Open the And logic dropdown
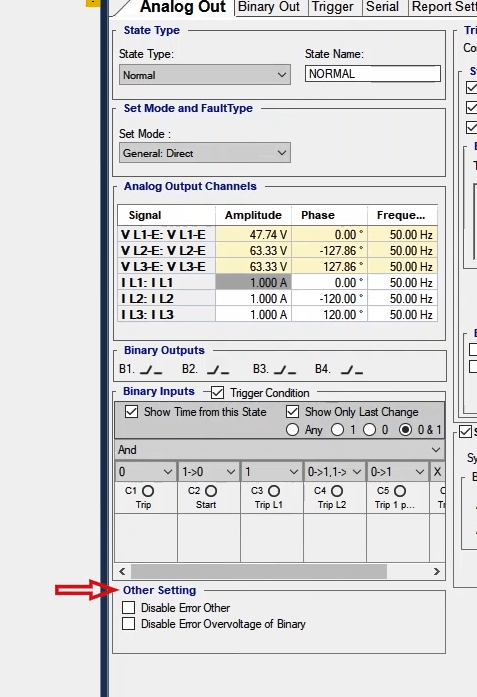Image resolution: width=477 pixels, height=697 pixels. click(279, 450)
